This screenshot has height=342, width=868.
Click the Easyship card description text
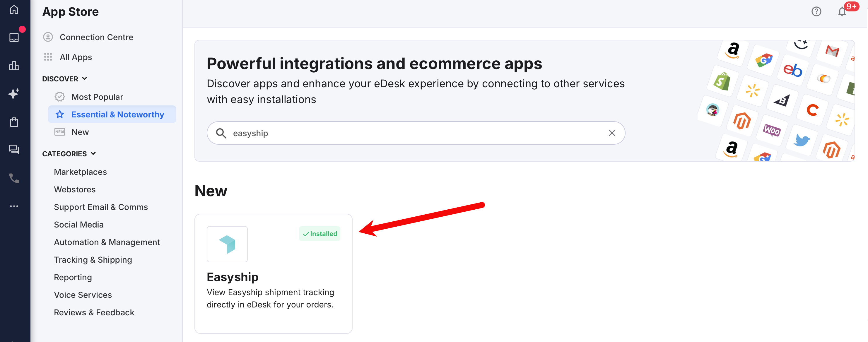270,299
